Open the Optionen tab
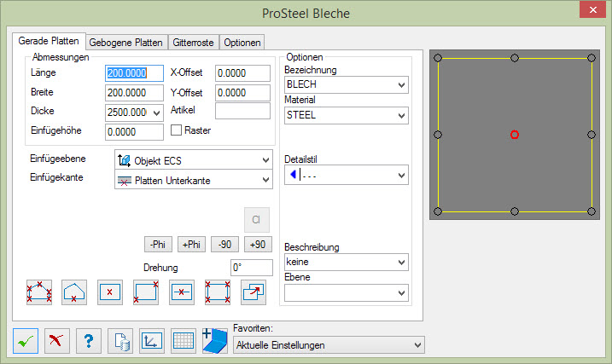 pos(242,42)
